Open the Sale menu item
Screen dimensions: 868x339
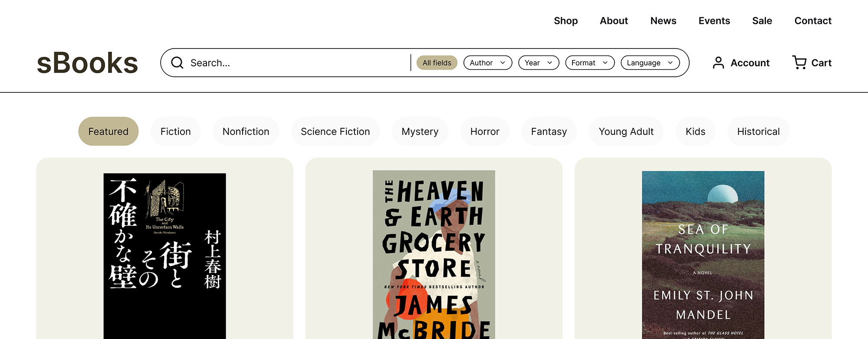[762, 21]
